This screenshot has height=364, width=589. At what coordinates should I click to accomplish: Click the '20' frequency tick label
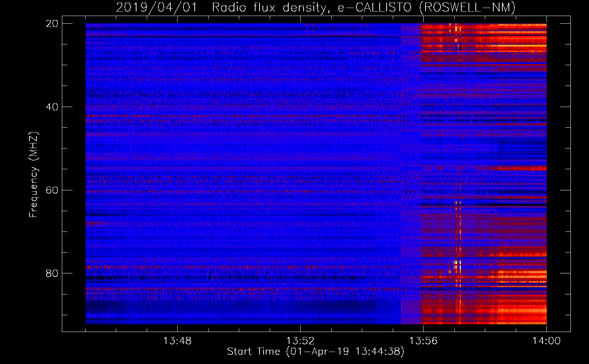coord(52,24)
